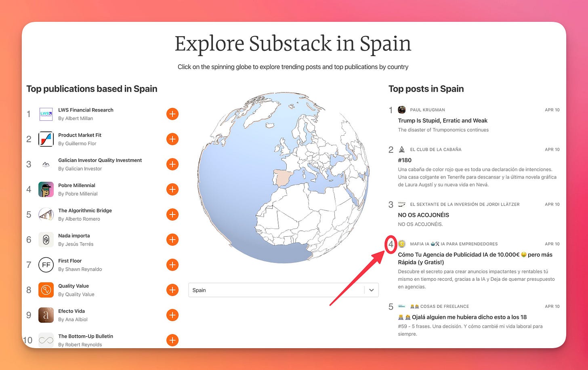Viewport: 588px width, 370px height.
Task: Open Nada importa publication name
Action: pyautogui.click(x=74, y=235)
